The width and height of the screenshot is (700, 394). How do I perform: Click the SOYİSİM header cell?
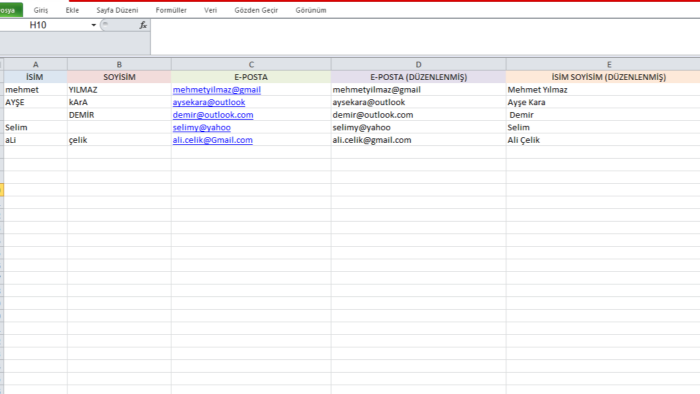(x=119, y=77)
